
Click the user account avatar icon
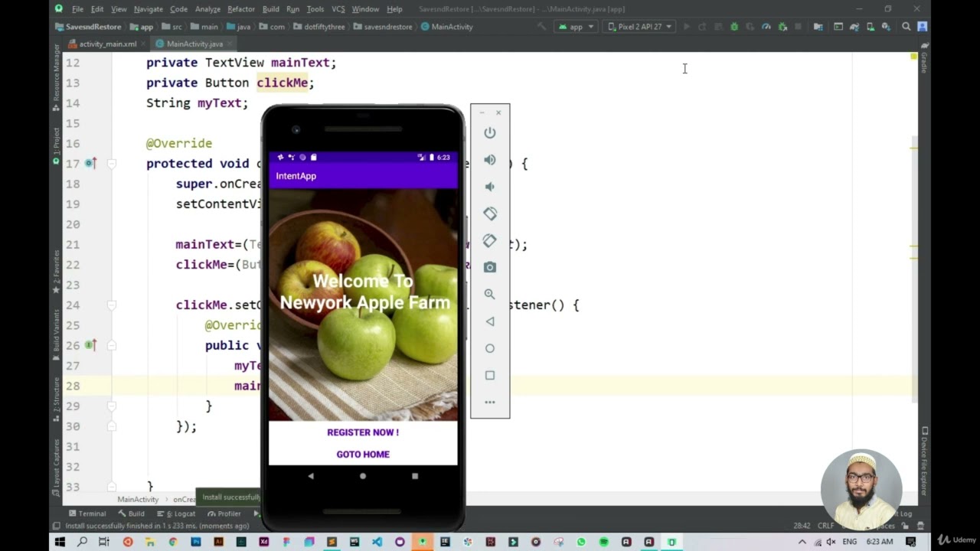(923, 27)
